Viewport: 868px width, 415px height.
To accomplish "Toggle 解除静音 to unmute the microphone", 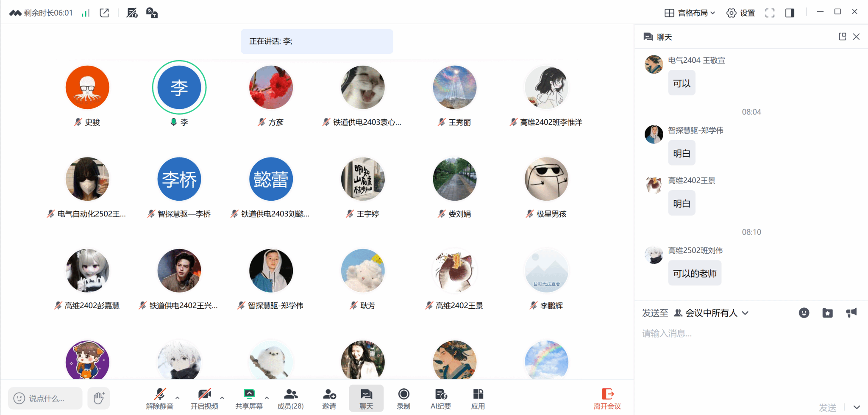I will [160, 399].
